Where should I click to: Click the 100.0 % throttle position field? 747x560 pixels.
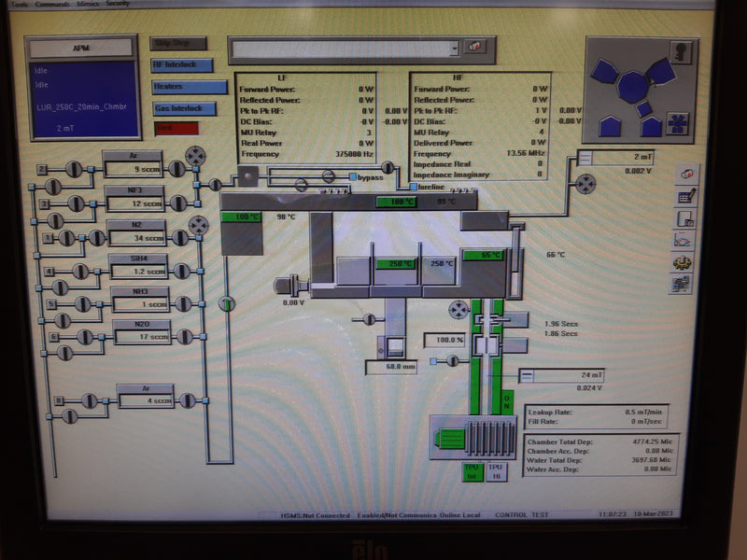(444, 341)
